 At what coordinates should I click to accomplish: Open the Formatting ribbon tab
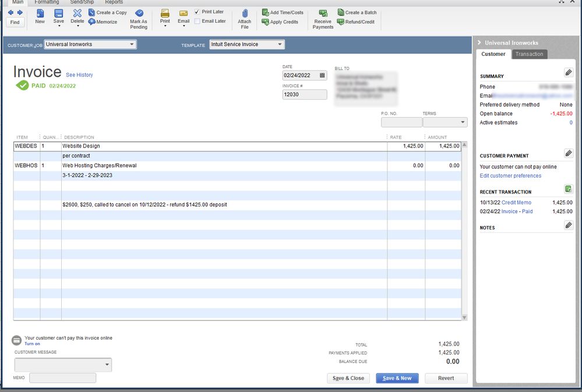(47, 2)
